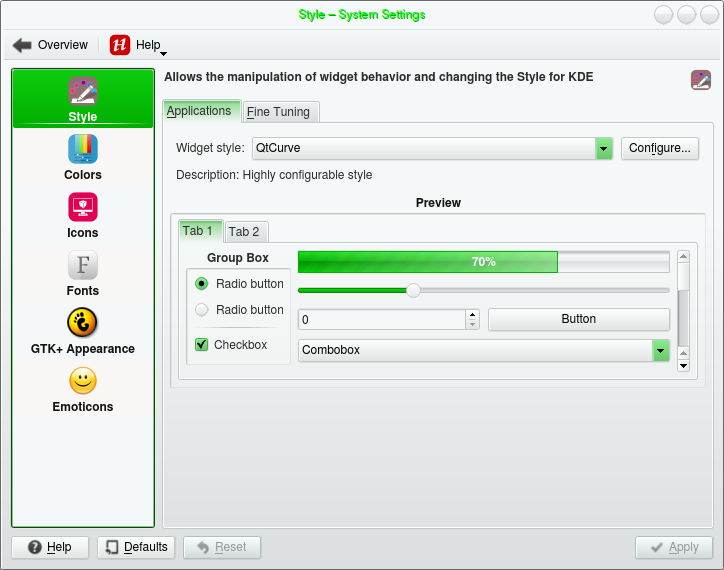Decrease the spinbox value with down arrow
This screenshot has width=724, height=570.
tap(472, 324)
